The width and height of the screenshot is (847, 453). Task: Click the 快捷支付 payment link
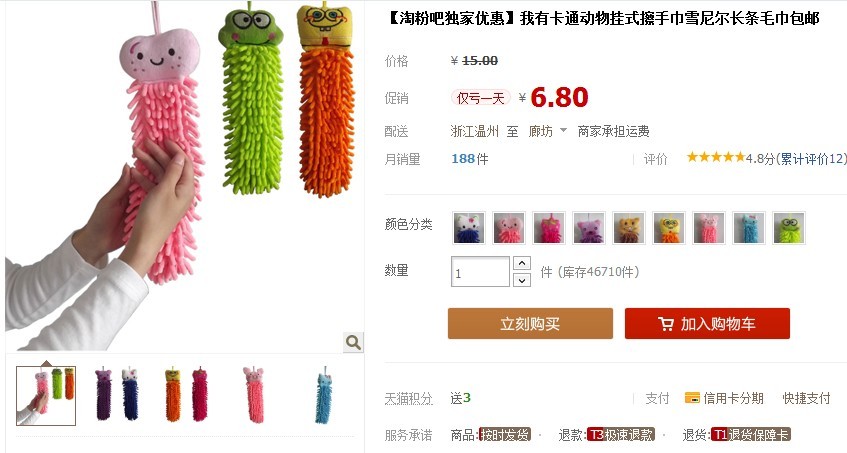tap(806, 398)
